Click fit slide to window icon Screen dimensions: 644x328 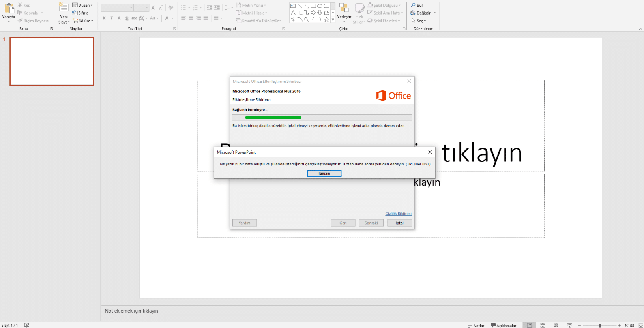[641, 325]
